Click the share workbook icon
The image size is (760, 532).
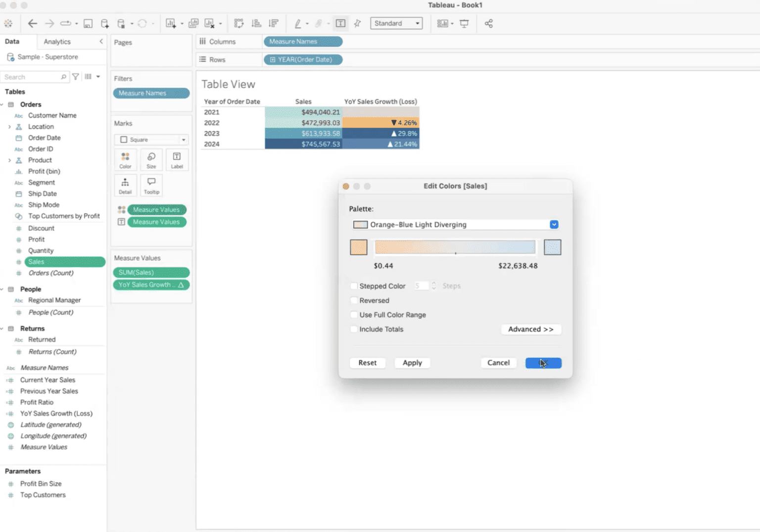(x=488, y=23)
